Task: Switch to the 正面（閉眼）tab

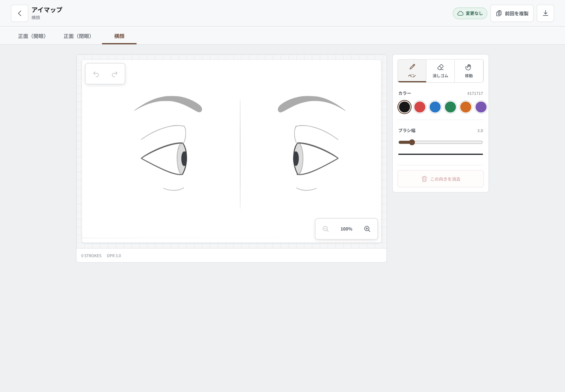Action: pos(78,36)
